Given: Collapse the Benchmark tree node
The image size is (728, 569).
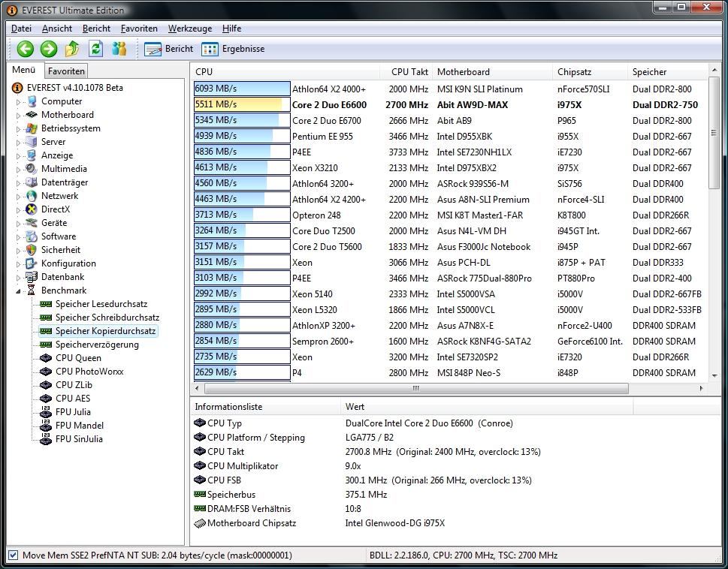Looking at the screenshot, I should click(x=19, y=291).
